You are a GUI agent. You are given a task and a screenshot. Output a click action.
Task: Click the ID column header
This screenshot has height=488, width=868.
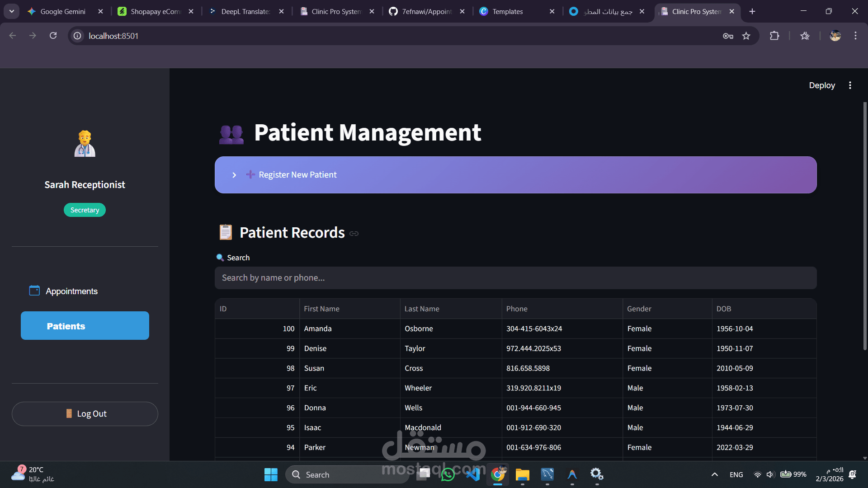pyautogui.click(x=223, y=309)
